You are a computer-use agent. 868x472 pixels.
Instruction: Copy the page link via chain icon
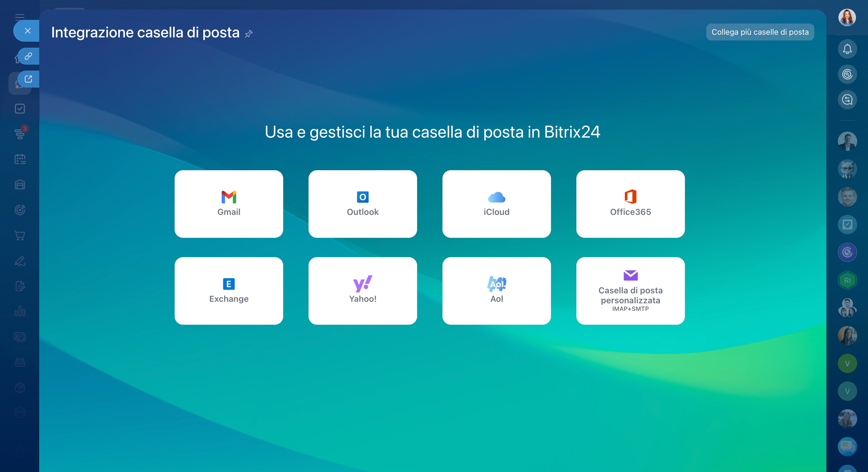pyautogui.click(x=28, y=56)
